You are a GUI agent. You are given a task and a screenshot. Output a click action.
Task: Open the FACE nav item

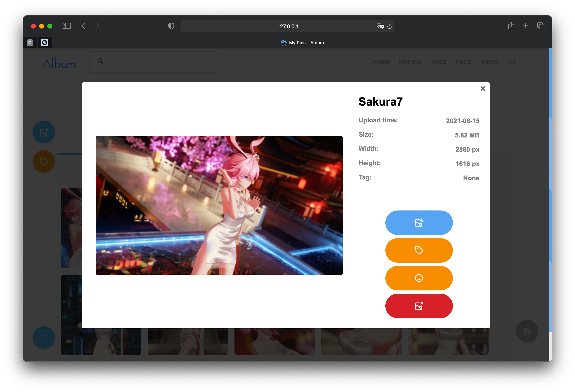[463, 62]
